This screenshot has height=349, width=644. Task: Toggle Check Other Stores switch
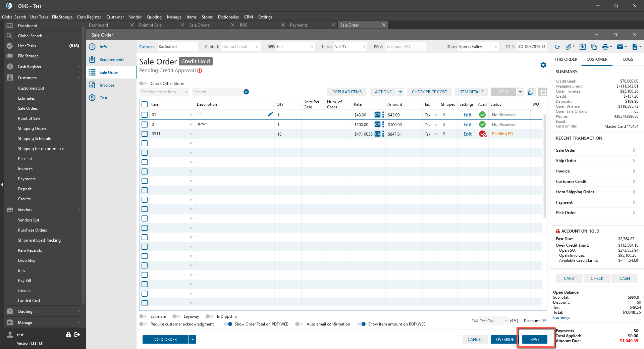point(144,84)
